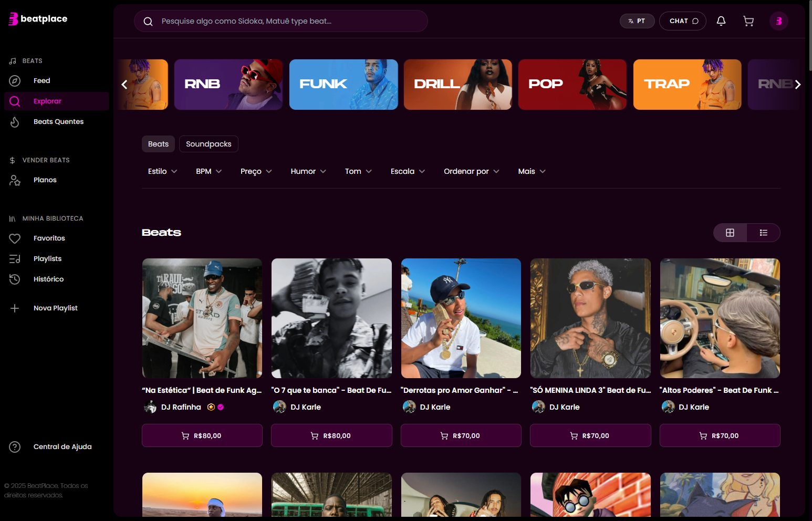Click the search beats input field
Screen dimensions: 812x521
[289, 21]
